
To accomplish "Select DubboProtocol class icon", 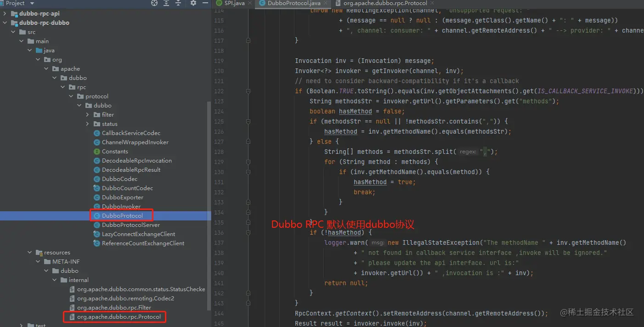I will click(97, 216).
